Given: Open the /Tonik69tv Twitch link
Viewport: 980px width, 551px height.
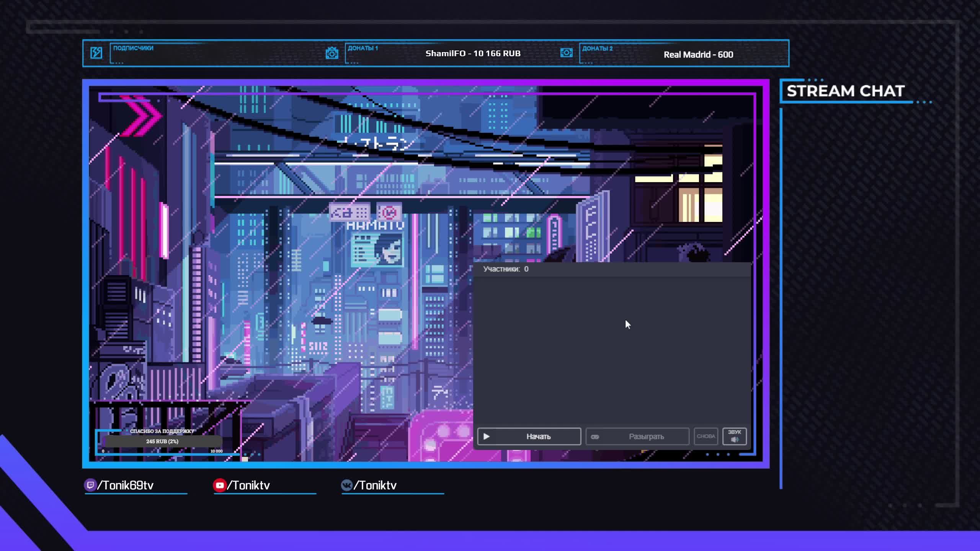Looking at the screenshot, I should (126, 485).
